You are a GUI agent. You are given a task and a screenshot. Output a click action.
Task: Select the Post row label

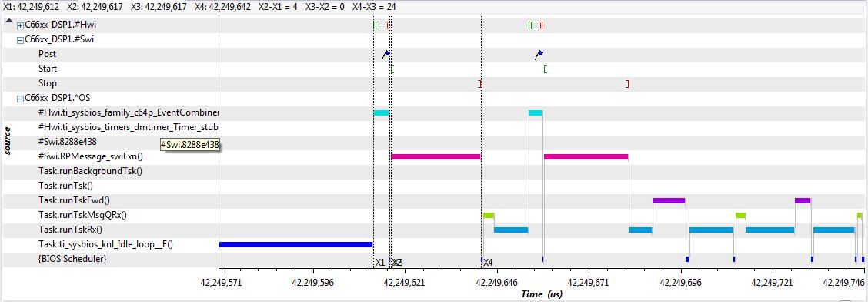tap(47, 54)
